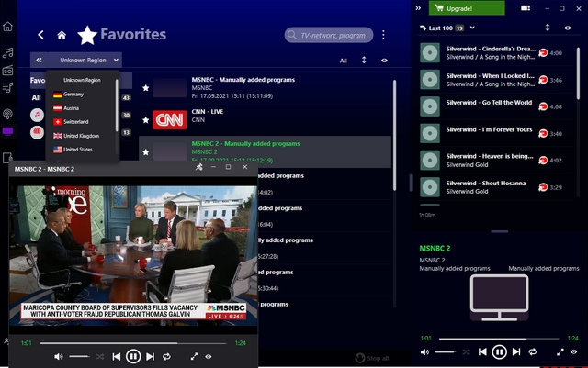Select the purple TV icon in sidebar
588x368 pixels.
(x=7, y=131)
